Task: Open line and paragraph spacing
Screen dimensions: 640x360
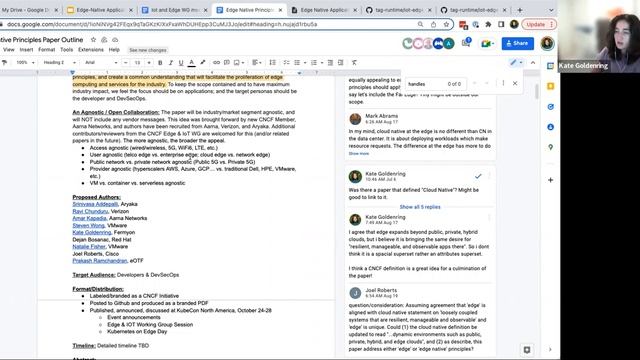Action: pos(272,62)
